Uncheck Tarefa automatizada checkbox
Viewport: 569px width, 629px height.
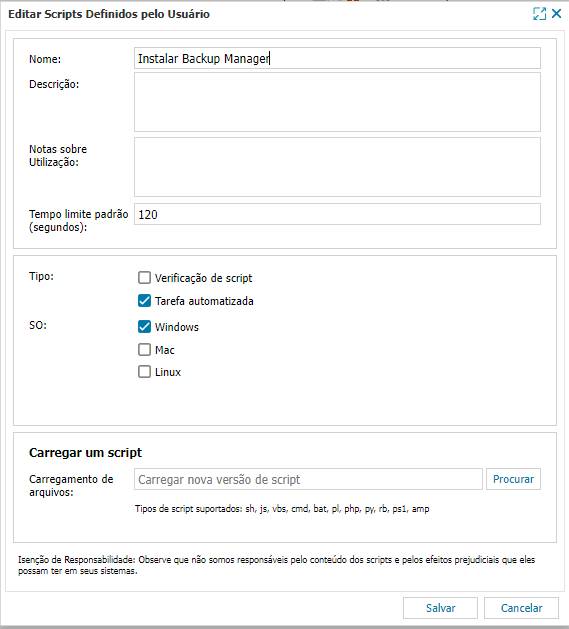144,300
